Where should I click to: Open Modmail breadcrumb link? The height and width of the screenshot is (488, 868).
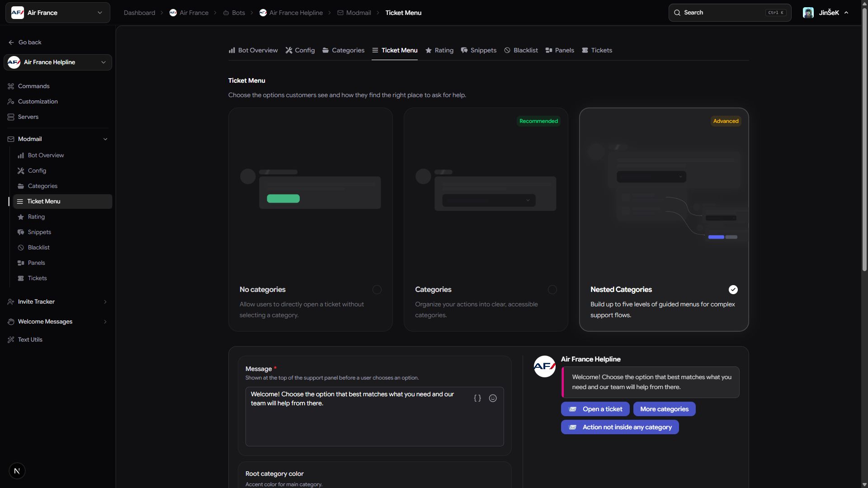coord(354,13)
